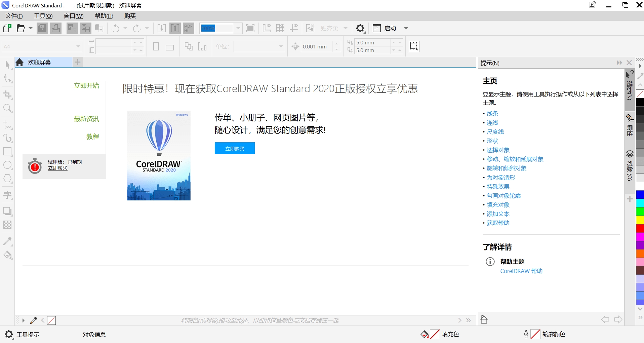
Task: Switch to the 欢迎屏幕 tab
Action: tap(39, 62)
